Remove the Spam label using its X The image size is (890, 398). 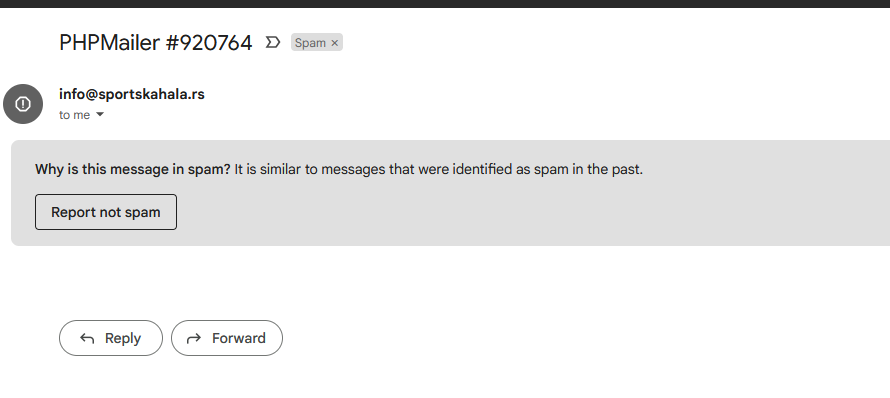[x=335, y=43]
